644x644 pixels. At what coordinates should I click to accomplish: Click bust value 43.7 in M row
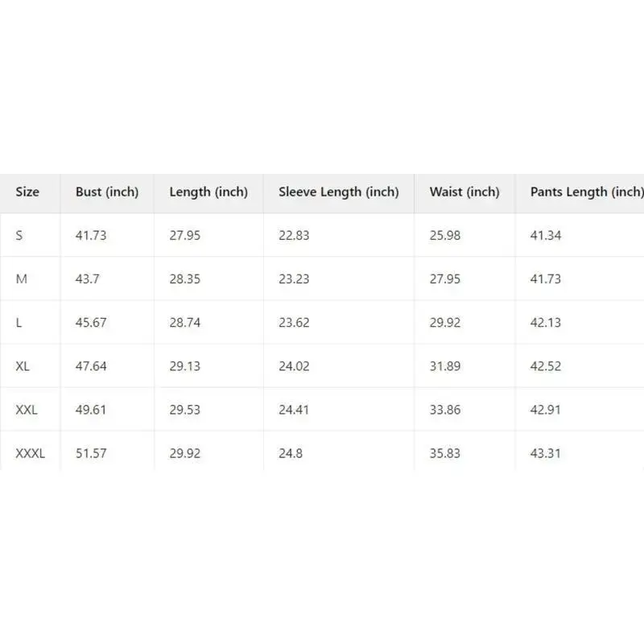(x=88, y=279)
